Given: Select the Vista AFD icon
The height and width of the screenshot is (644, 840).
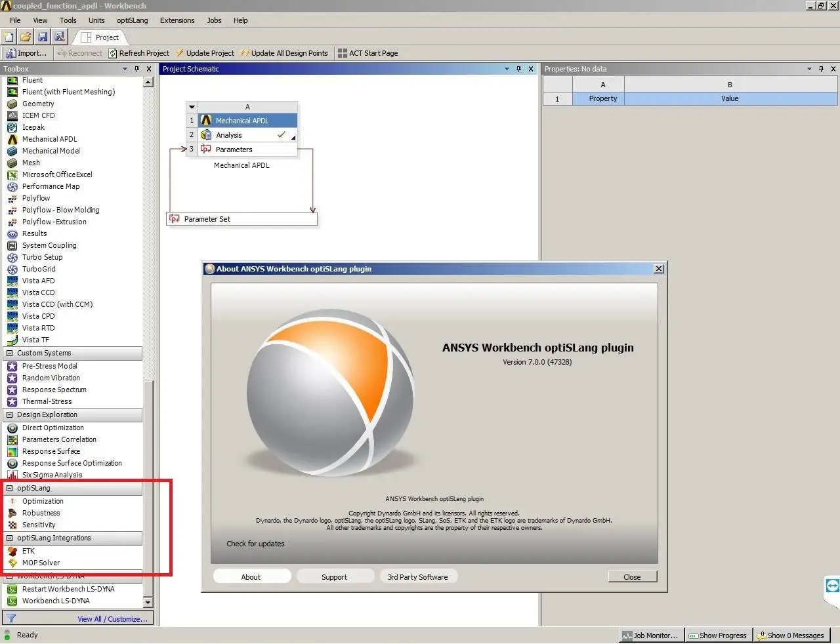Looking at the screenshot, I should point(12,281).
